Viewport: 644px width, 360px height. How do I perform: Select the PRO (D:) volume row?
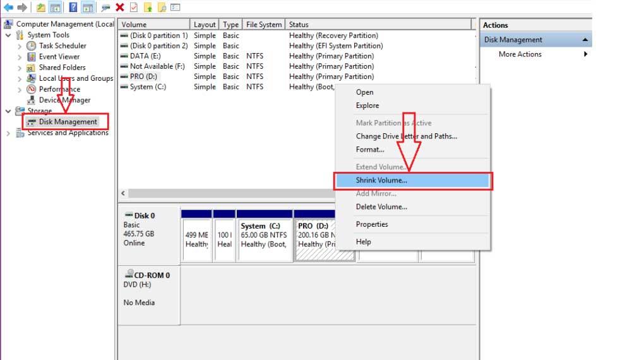(x=297, y=76)
